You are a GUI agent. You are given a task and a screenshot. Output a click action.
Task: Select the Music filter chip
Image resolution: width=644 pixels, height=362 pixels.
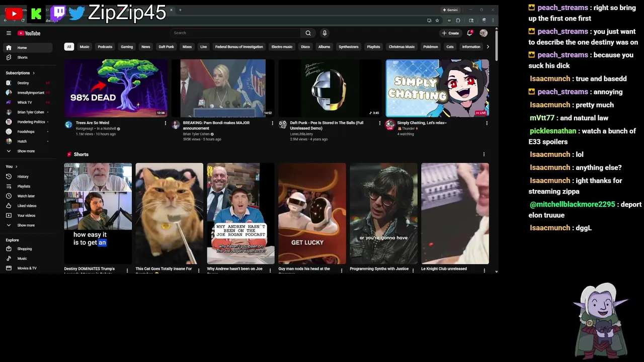pyautogui.click(x=85, y=47)
